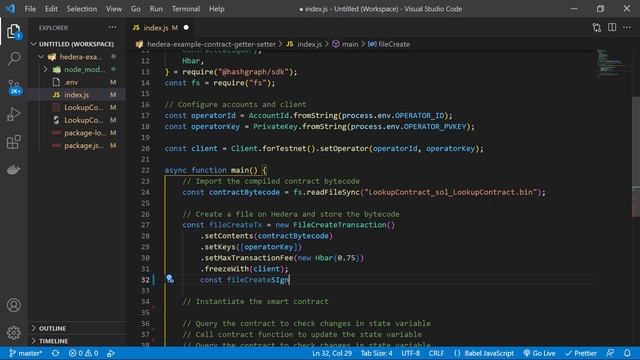Screen dimensions: 640x360
Task: Open the Explorer view in activity bar
Action: [x=13, y=31]
